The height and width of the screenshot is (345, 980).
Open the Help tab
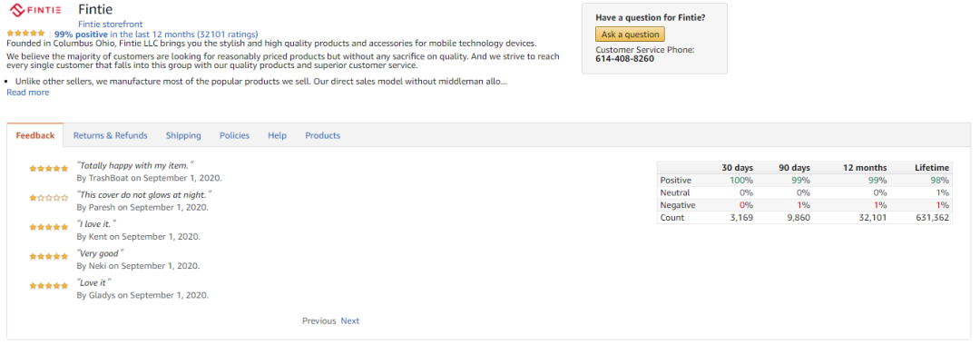[x=278, y=135]
